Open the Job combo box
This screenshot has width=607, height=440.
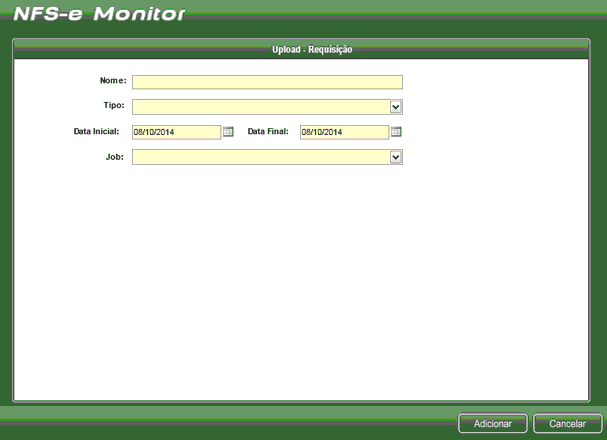267,157
